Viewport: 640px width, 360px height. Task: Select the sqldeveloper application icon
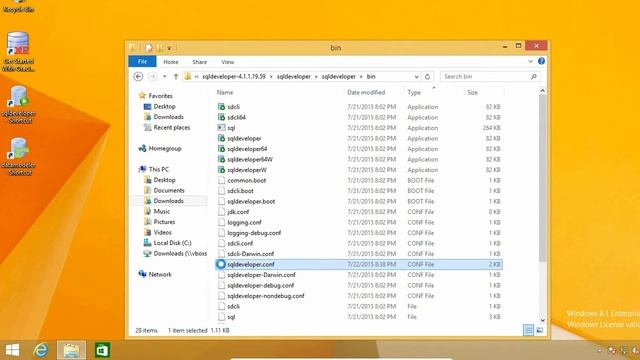221,138
